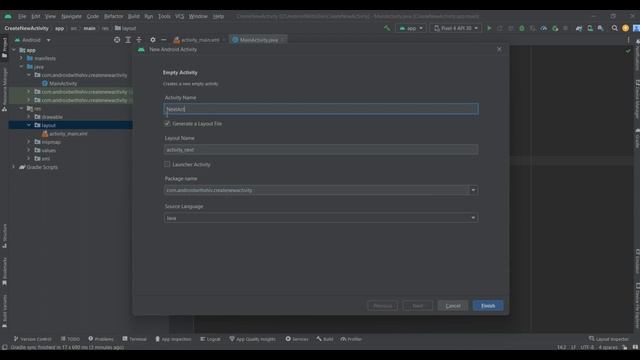Close the New Android Activity dialog
Image resolution: width=640 pixels, height=360 pixels.
(499, 49)
